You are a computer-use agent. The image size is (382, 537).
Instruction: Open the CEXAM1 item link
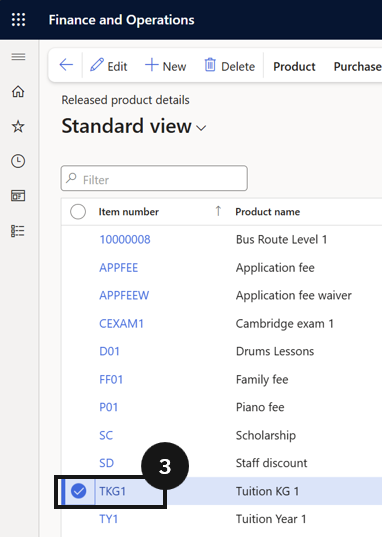click(x=121, y=323)
